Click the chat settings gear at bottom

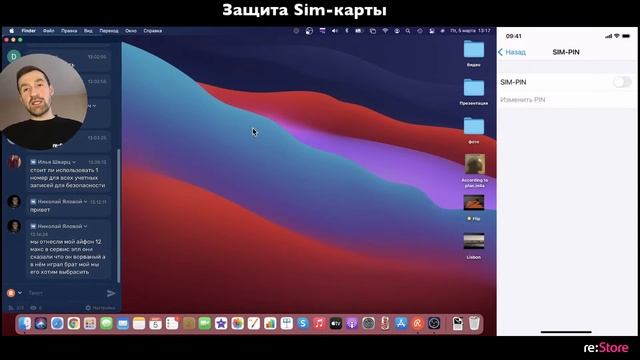point(88,308)
